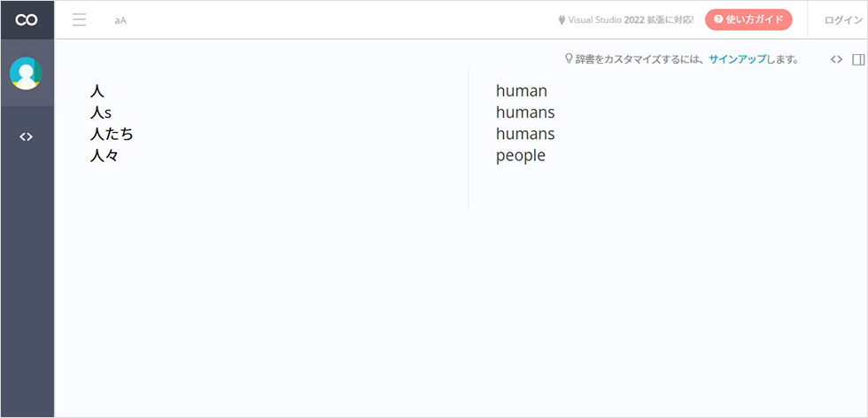Open the Visual Studio 2022 extension notice

(x=626, y=20)
